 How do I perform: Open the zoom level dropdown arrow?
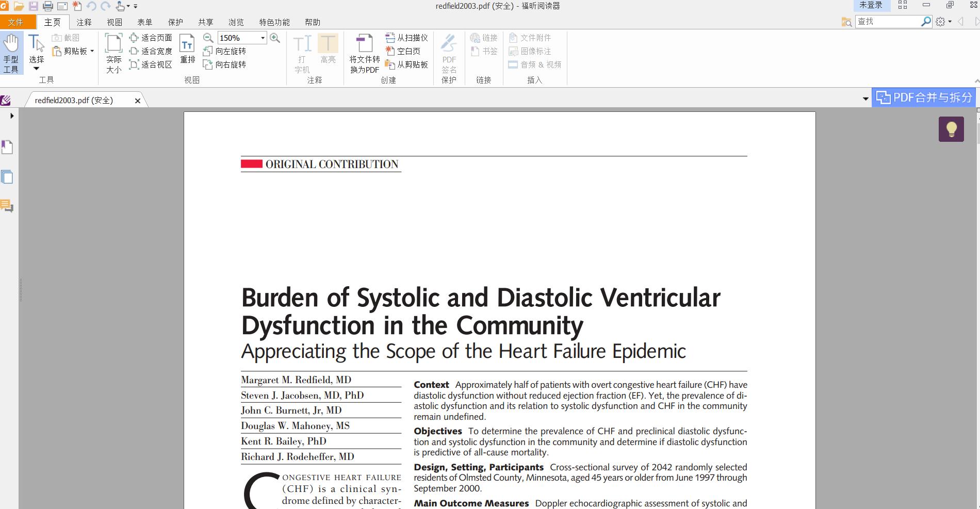[263, 38]
